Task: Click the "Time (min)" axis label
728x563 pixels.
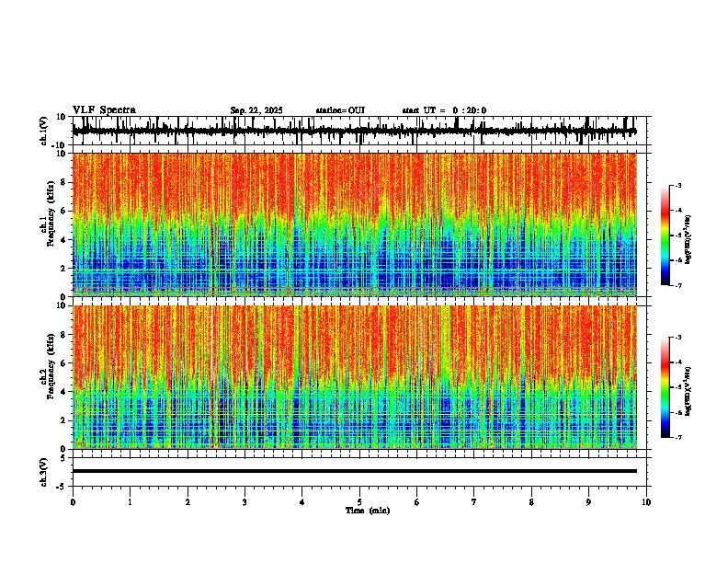Action: click(x=368, y=511)
